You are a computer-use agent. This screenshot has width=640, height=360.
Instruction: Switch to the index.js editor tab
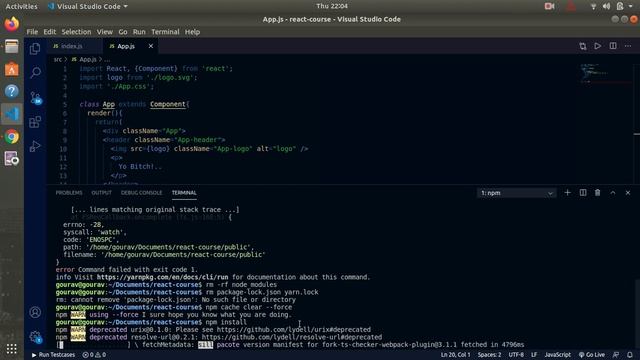coord(73,46)
